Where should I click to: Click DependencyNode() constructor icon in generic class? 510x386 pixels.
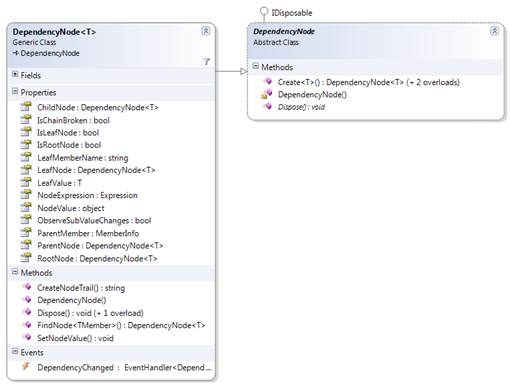coord(27,299)
